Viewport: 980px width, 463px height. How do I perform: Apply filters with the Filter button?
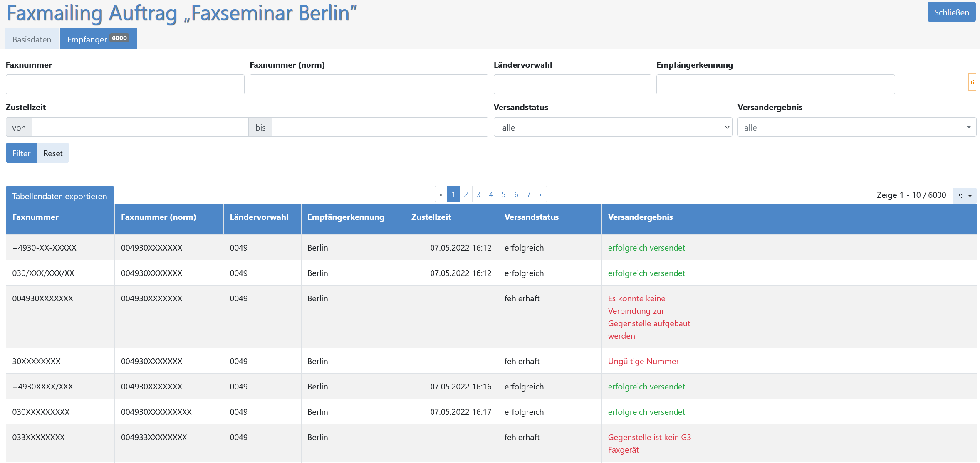21,153
